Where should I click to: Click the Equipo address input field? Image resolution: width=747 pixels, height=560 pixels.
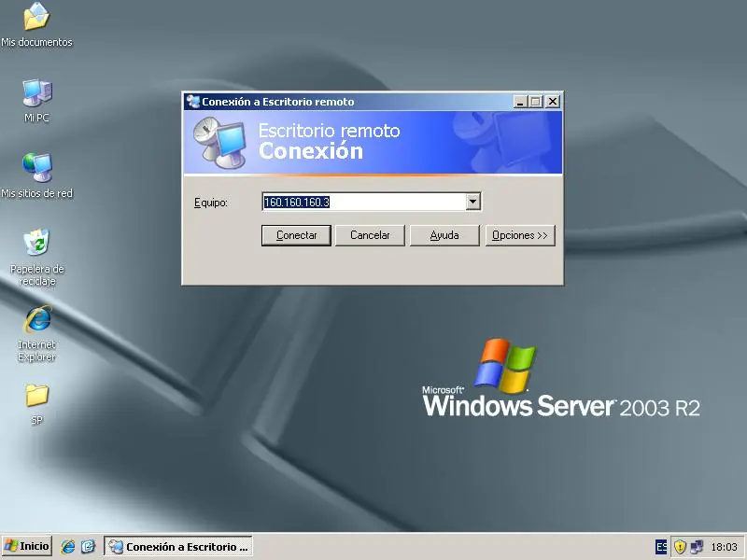pos(364,202)
